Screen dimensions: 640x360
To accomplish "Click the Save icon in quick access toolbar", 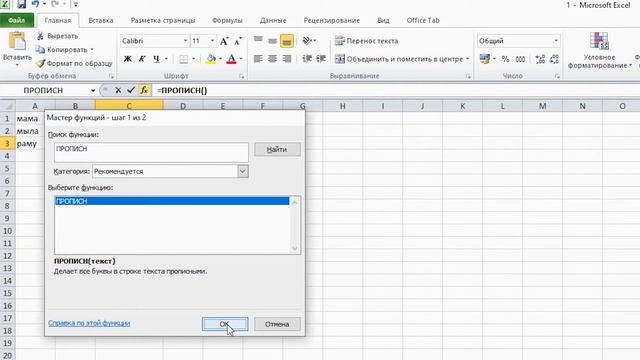I will [x=21, y=4].
